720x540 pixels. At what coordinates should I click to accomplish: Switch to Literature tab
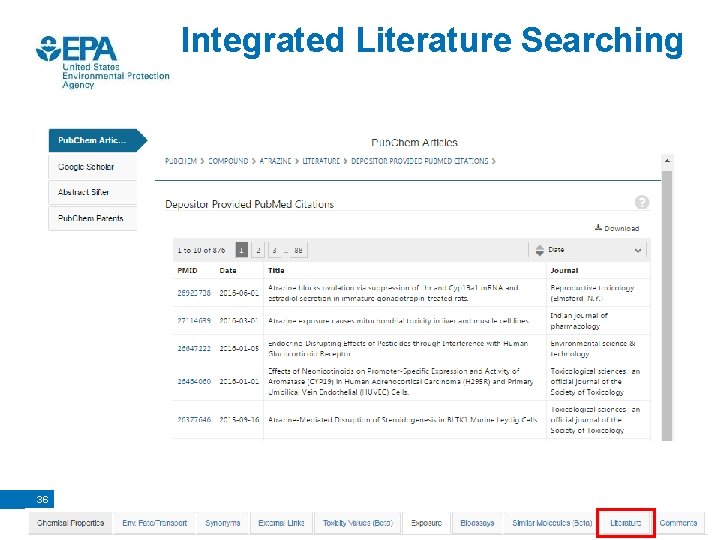625,523
